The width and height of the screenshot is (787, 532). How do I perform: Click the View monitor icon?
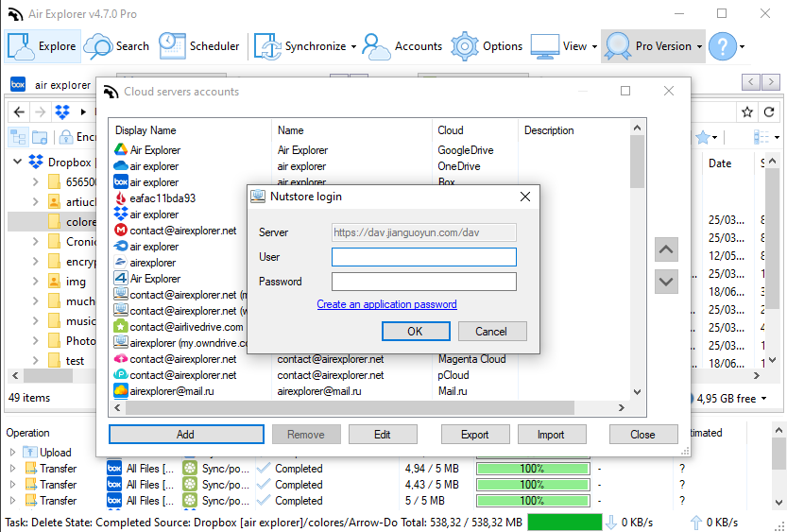(544, 46)
